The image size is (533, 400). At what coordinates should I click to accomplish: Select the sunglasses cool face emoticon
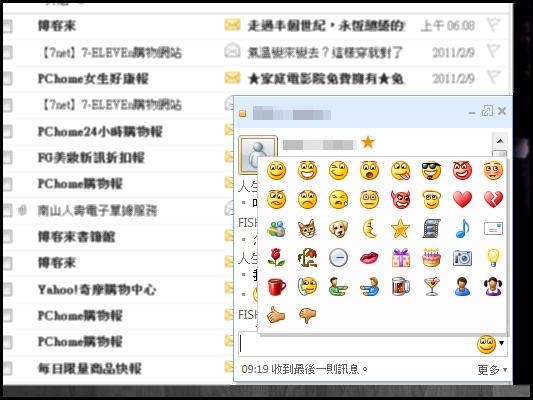coord(431,170)
